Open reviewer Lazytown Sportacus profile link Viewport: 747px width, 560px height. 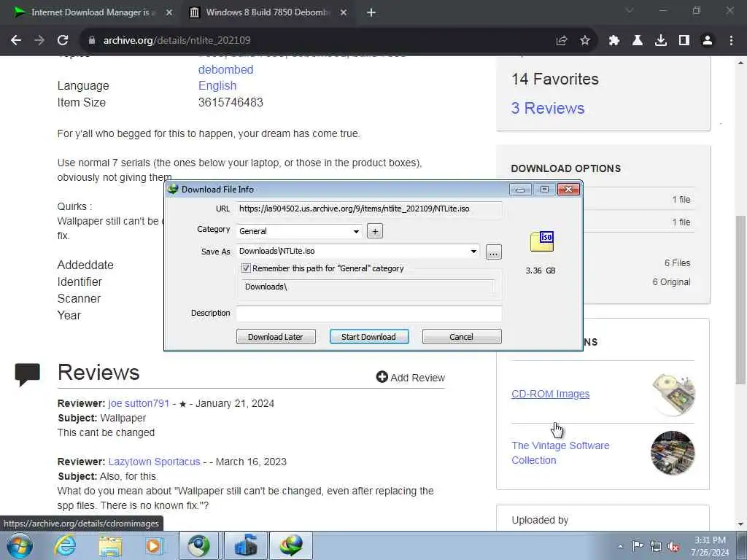[x=155, y=462]
